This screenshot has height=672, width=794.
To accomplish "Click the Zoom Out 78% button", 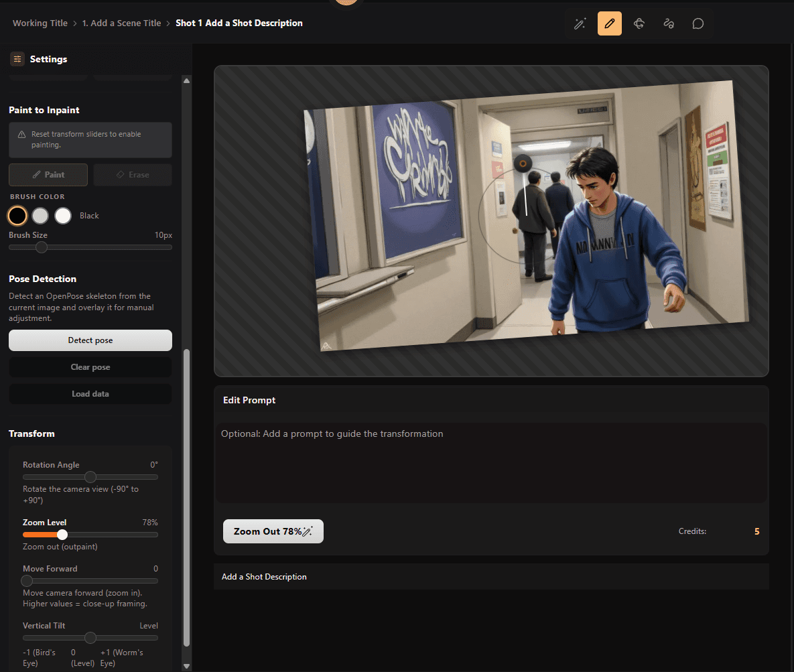I will (x=273, y=531).
